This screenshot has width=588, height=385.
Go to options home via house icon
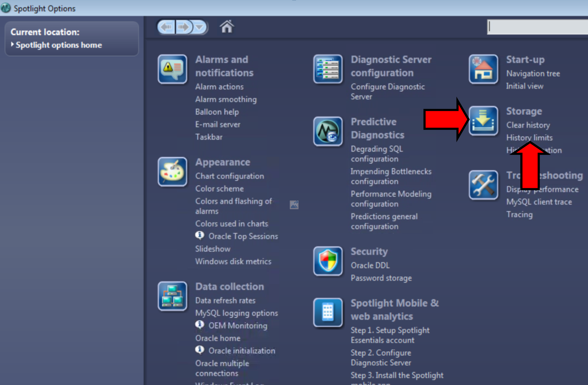coord(227,27)
